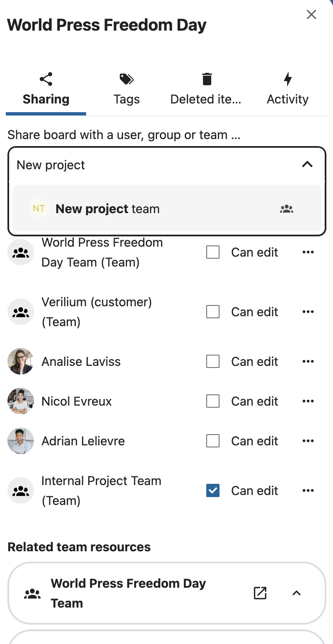This screenshot has height=644, width=333.
Task: Collapse the World Press Freedom Day Team resource
Action: click(x=297, y=593)
